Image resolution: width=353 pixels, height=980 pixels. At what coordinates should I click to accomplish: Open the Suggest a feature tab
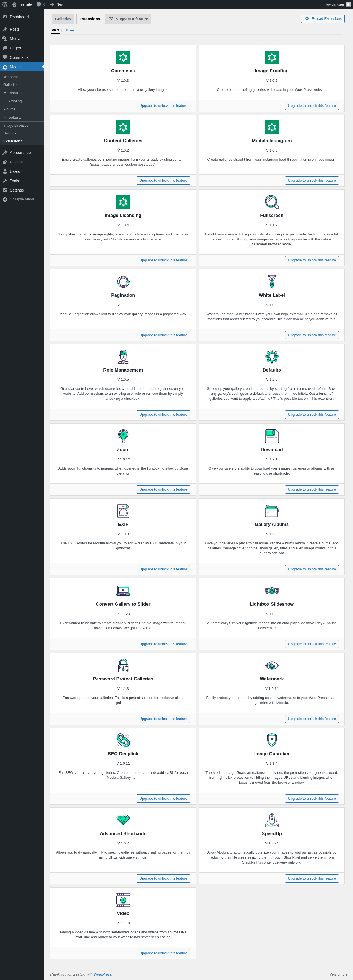[x=128, y=19]
